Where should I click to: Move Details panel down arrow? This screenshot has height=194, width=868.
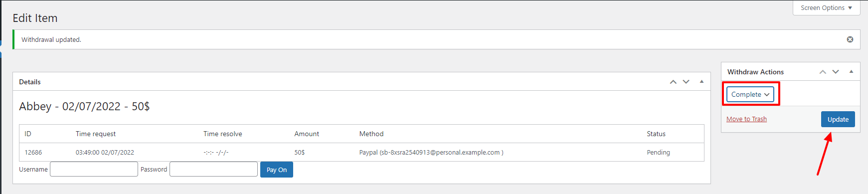click(686, 82)
